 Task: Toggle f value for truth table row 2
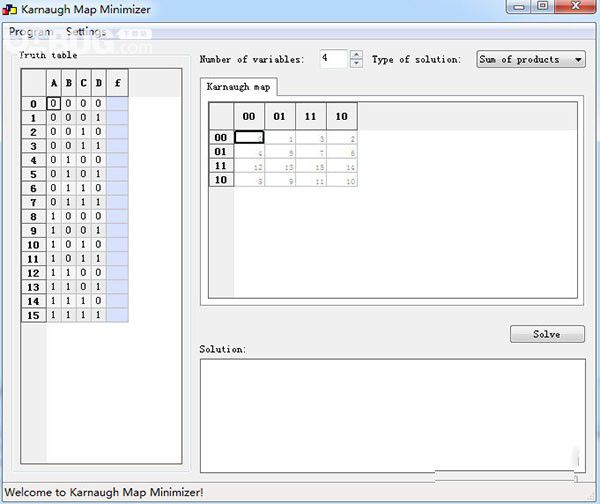tap(117, 132)
